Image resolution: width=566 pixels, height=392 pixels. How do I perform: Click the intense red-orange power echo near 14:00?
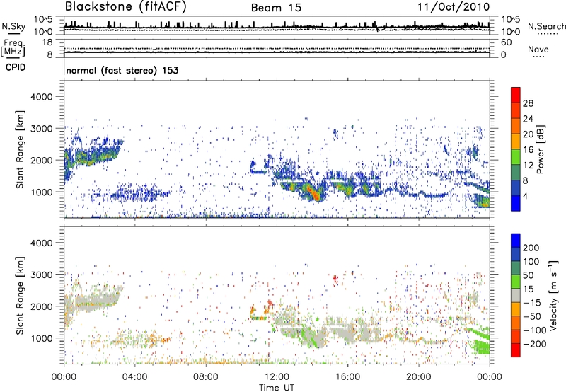click(x=313, y=193)
